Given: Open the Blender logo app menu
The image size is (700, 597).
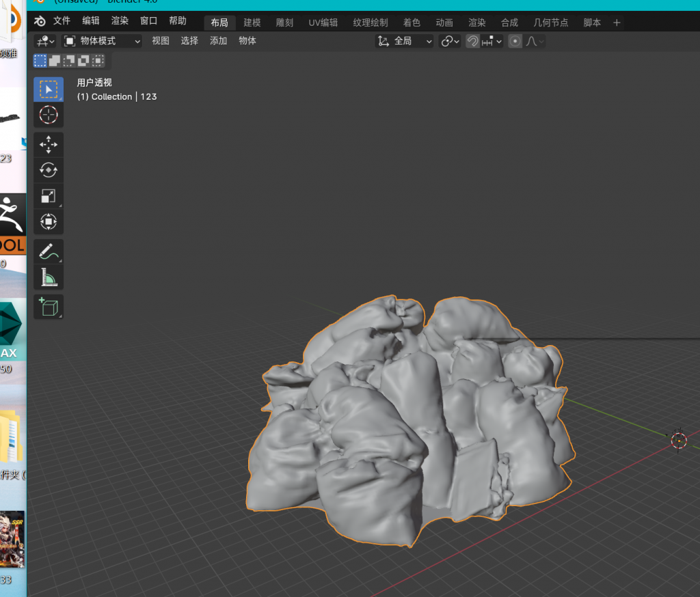Looking at the screenshot, I should click(x=40, y=21).
